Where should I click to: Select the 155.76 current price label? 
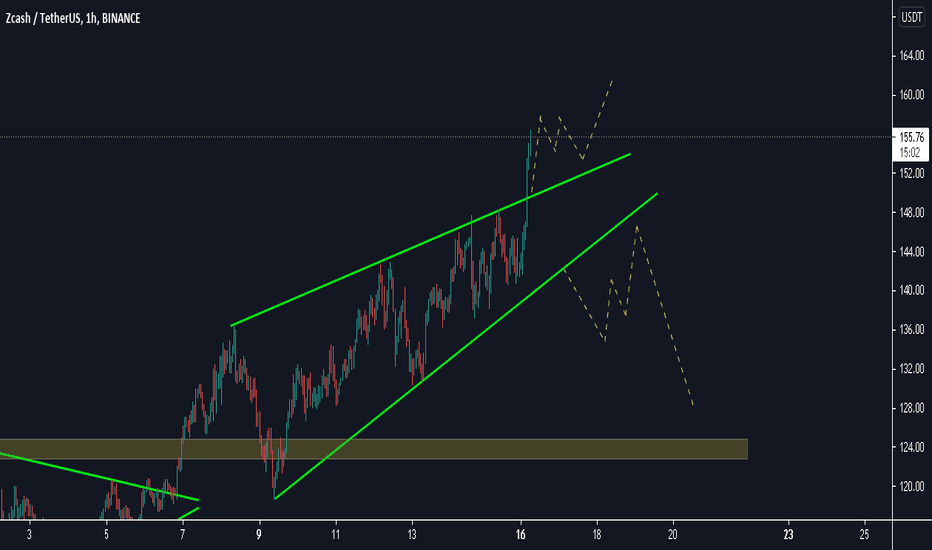[x=911, y=137]
